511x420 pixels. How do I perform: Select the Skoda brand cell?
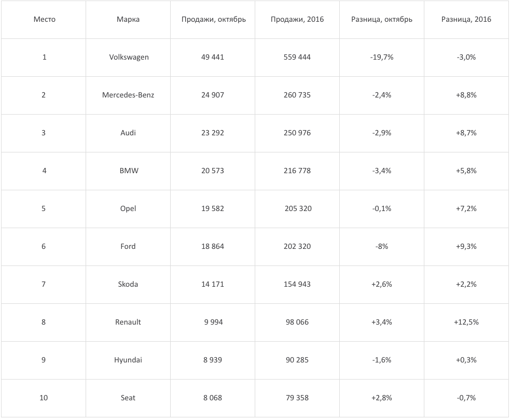coord(128,284)
